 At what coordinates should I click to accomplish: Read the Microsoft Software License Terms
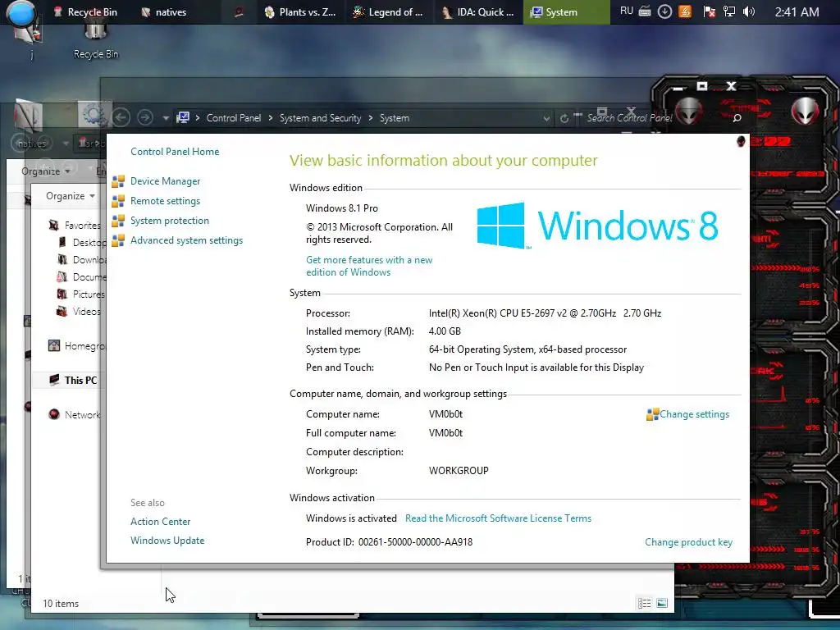click(498, 518)
